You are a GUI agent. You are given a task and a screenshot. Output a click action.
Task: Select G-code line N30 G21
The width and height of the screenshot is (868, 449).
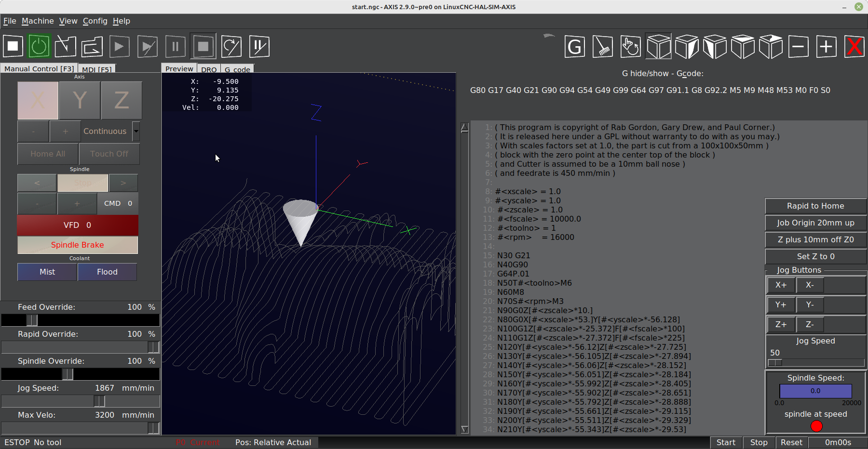click(514, 255)
